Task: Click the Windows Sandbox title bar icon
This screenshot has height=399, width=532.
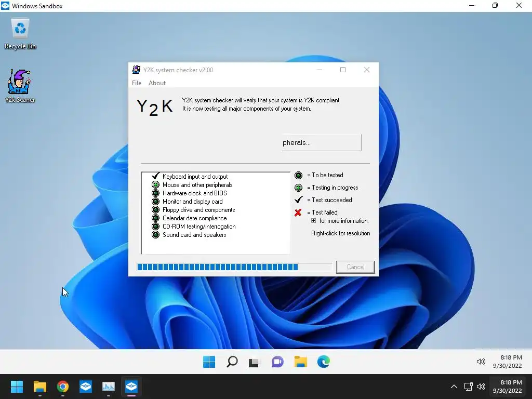Action: (x=5, y=5)
